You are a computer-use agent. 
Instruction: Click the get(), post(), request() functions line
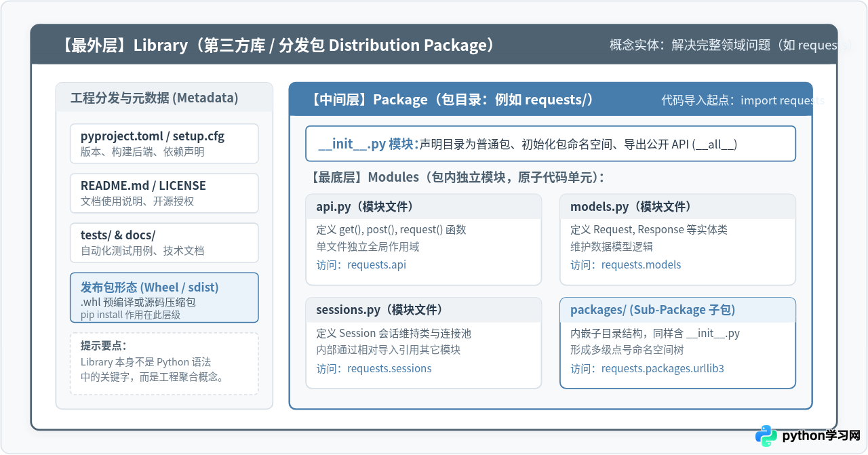391,230
